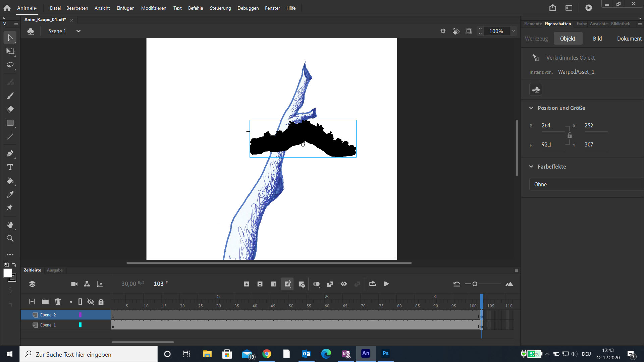Open the Szene 1 dropdown

pyautogui.click(x=78, y=31)
